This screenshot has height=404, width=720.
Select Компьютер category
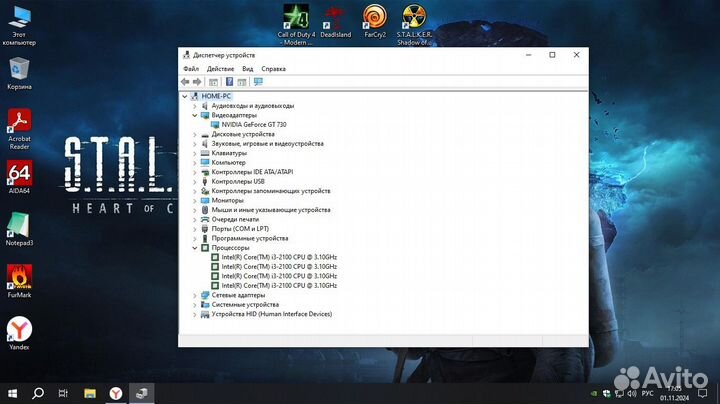229,163
